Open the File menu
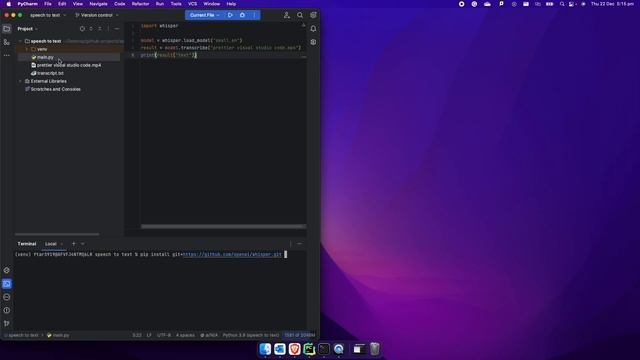The width and height of the screenshot is (640, 360). [x=48, y=4]
